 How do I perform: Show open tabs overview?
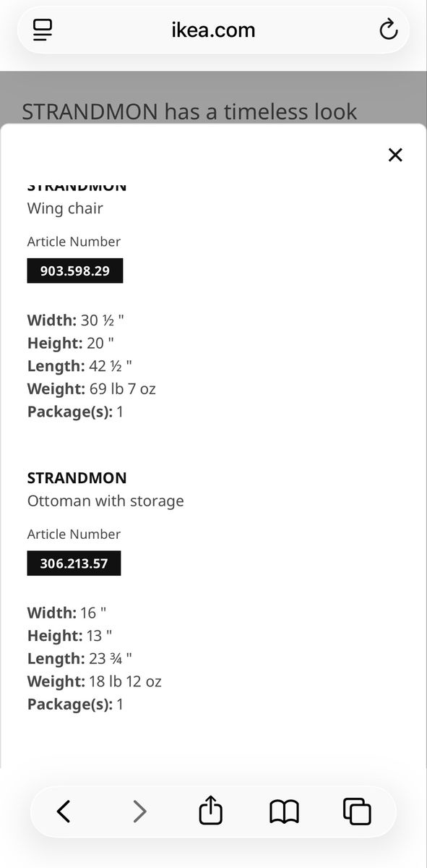357,812
